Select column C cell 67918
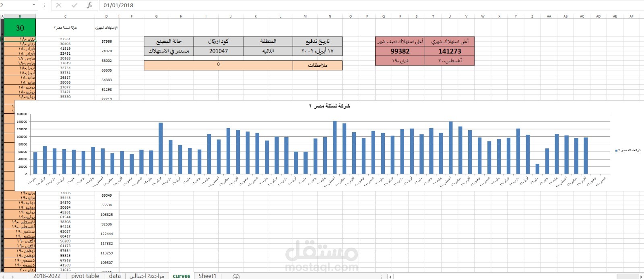Viewport: 644px width, 279px height. tap(65, 261)
